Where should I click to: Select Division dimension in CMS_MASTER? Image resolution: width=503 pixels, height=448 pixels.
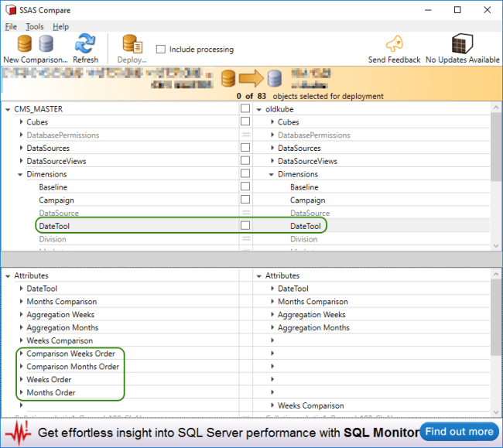pyautogui.click(x=53, y=239)
